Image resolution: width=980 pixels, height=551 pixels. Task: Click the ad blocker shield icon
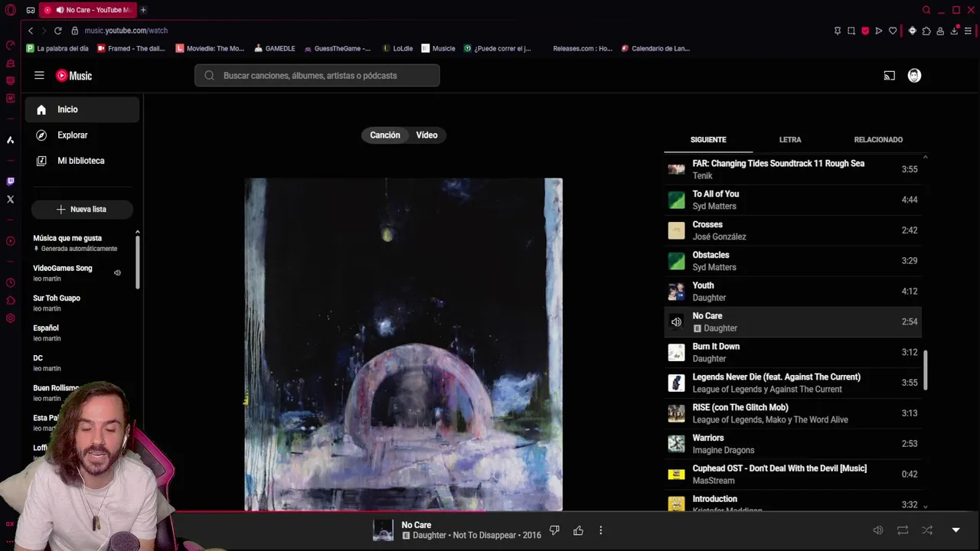[x=865, y=31]
